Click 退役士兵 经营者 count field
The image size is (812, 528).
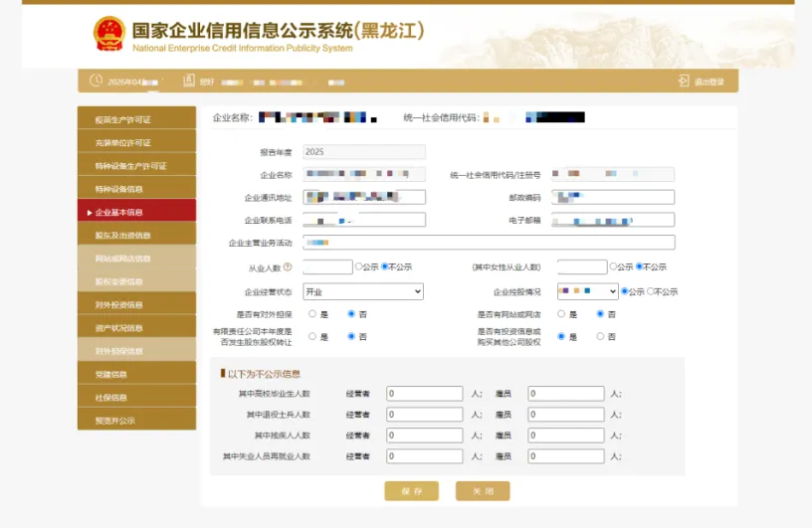[425, 414]
